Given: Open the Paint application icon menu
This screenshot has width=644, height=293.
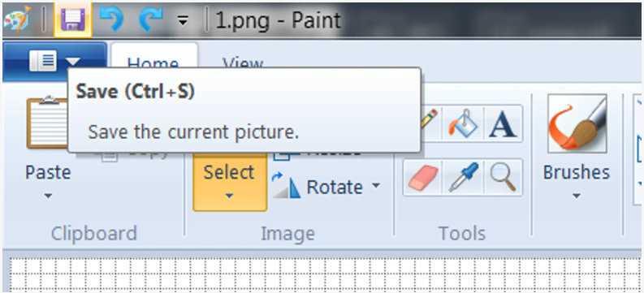Looking at the screenshot, I should [x=17, y=19].
